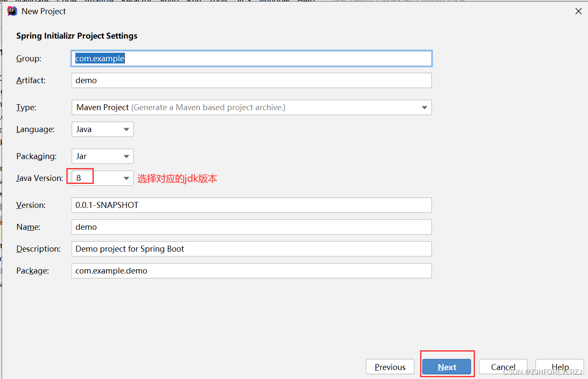This screenshot has width=588, height=379.
Task: Click the Packaging label
Action: [36, 156]
